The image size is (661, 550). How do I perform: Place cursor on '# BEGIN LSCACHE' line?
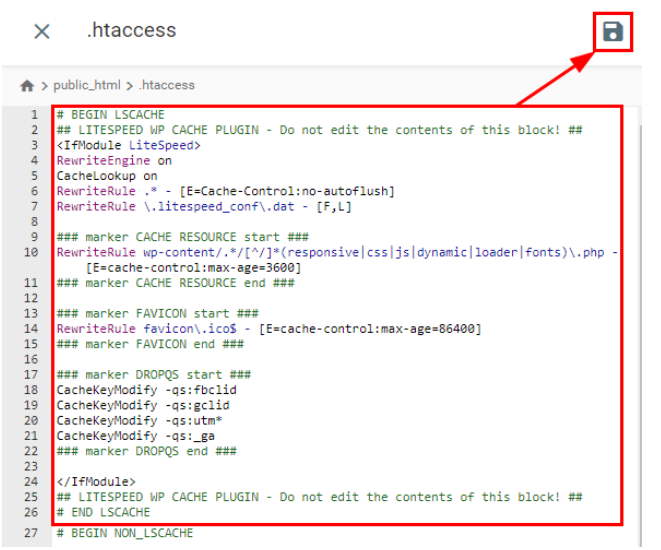[111, 115]
